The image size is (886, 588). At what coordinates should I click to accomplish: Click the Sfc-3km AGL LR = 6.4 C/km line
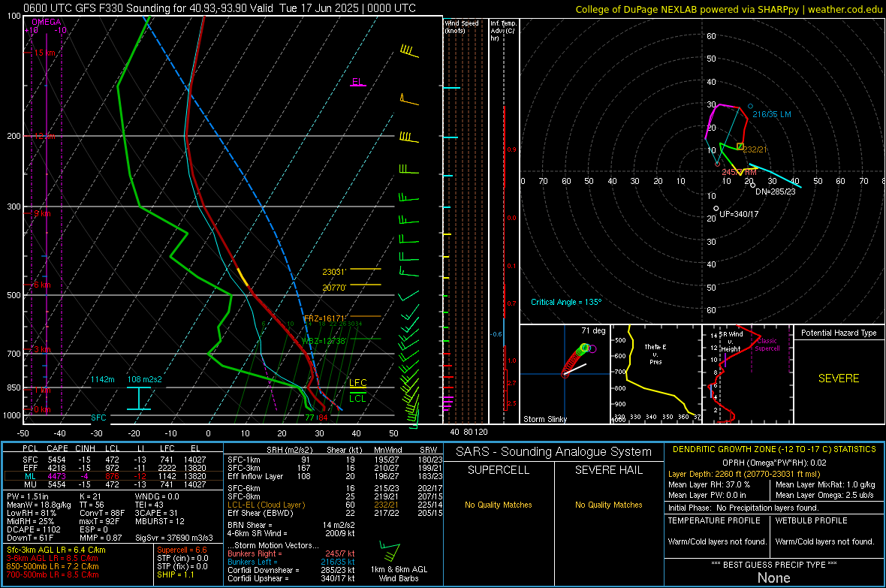coord(56,550)
